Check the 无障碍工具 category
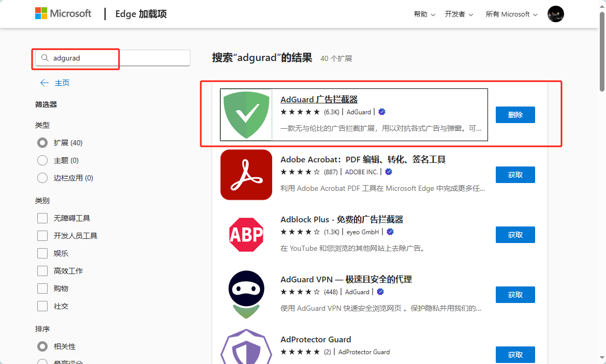 pos(42,218)
